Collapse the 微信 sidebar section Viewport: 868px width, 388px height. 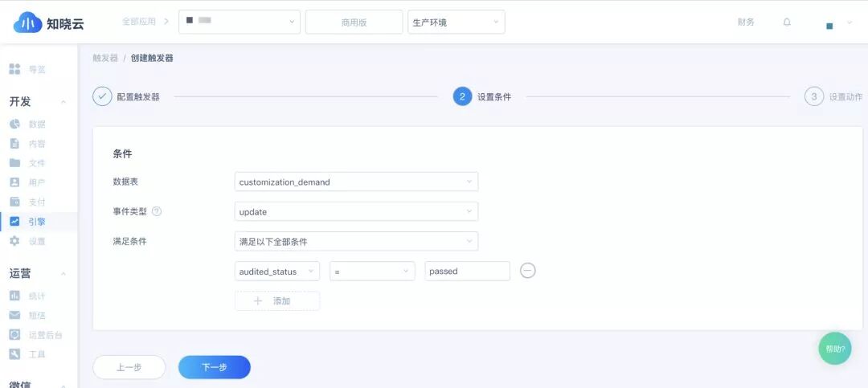[x=63, y=385]
